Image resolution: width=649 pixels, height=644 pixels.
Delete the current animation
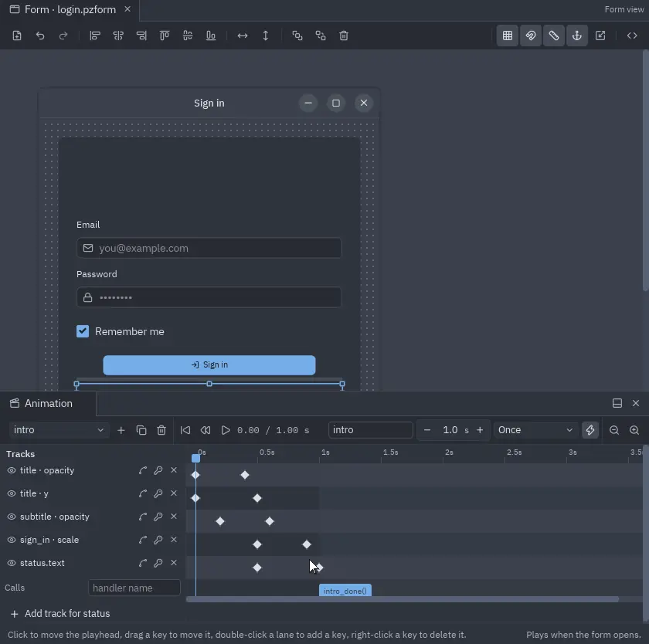[161, 430]
